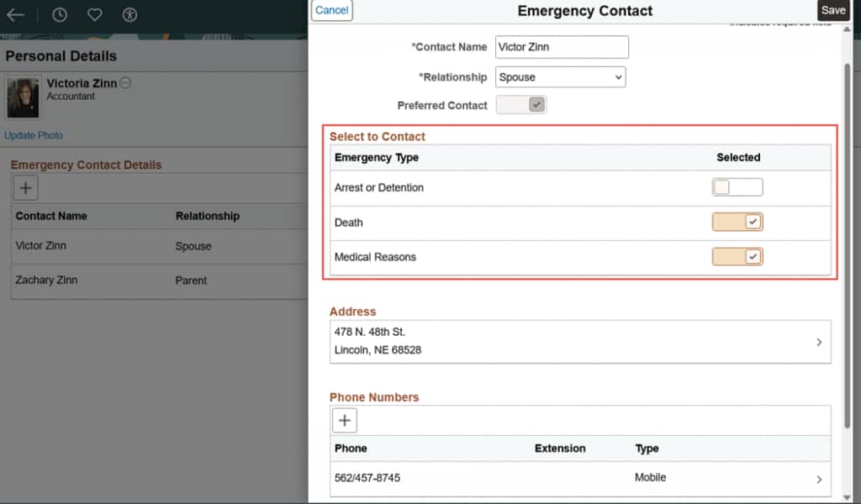Toggle the Preferred Contact switch
The image size is (861, 504).
[x=521, y=105]
